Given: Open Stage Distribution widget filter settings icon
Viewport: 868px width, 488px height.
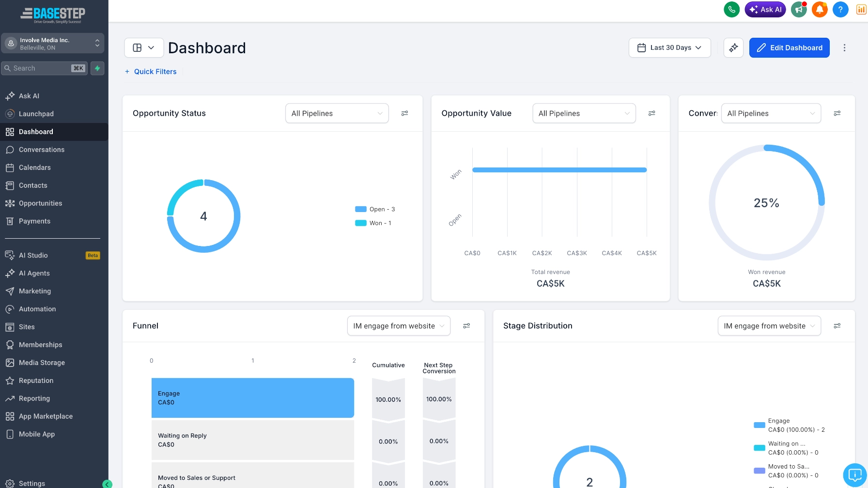Looking at the screenshot, I should [x=837, y=326].
